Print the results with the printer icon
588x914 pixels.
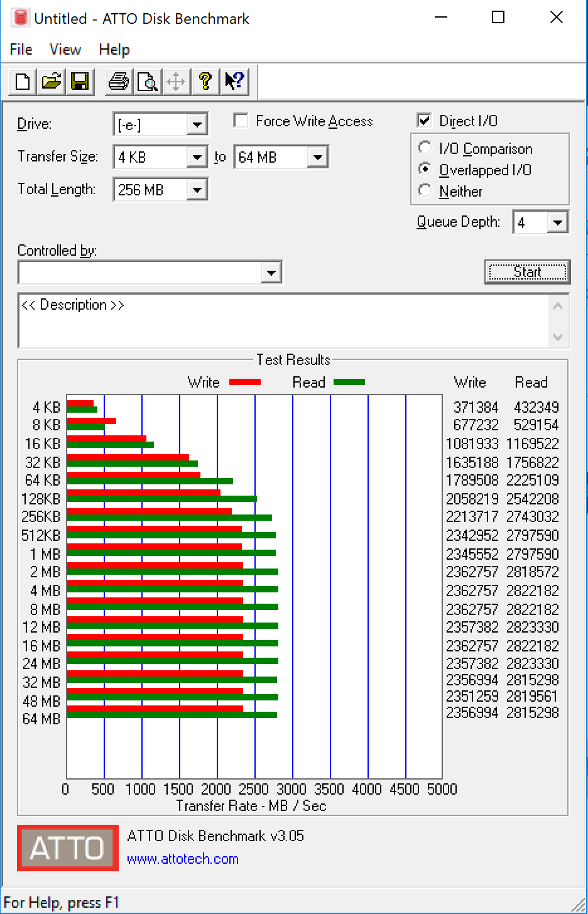pos(119,82)
